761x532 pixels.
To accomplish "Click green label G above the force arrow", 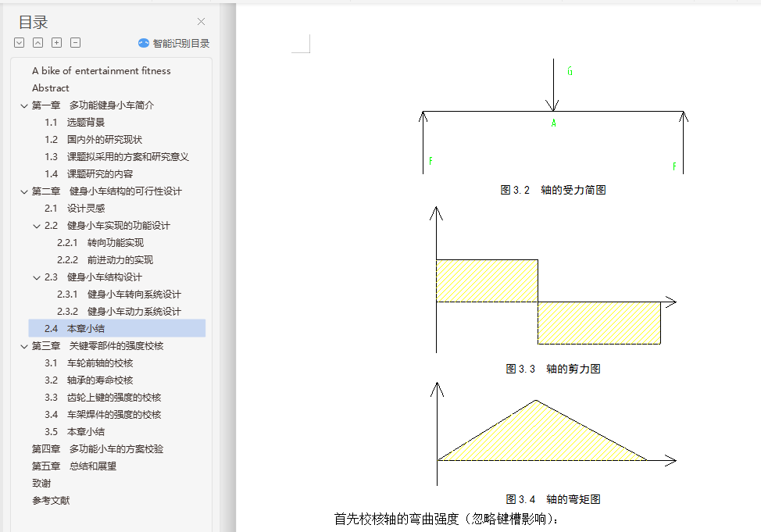I will pyautogui.click(x=570, y=71).
